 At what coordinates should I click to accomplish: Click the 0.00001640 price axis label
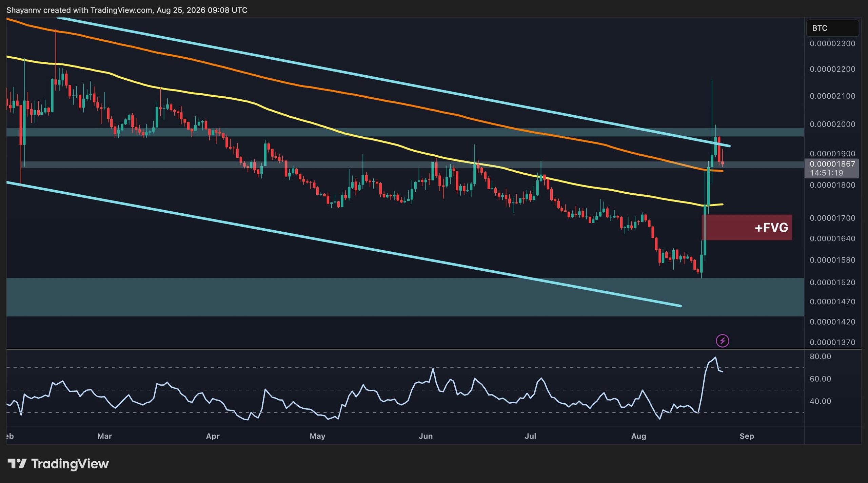(x=832, y=239)
